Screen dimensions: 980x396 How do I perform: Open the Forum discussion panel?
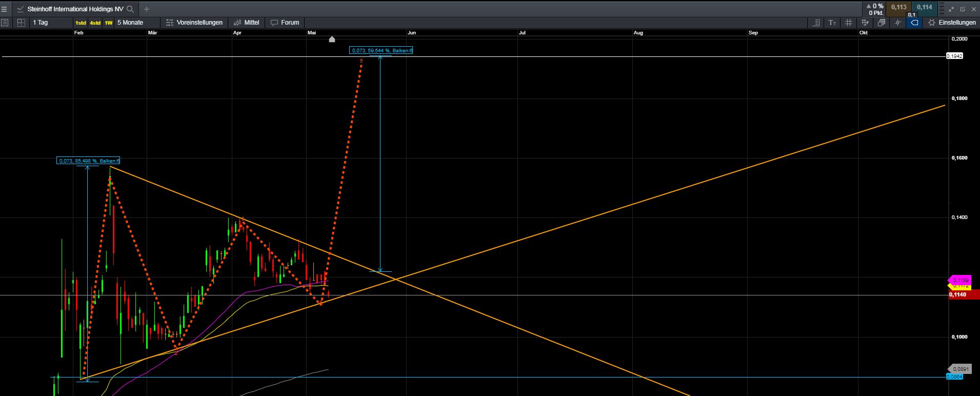285,23
